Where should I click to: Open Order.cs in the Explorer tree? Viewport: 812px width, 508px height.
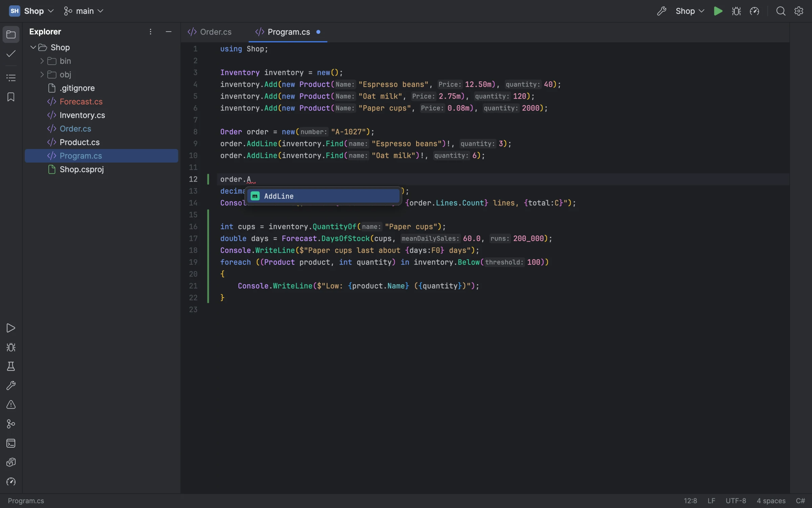(x=101, y=129)
